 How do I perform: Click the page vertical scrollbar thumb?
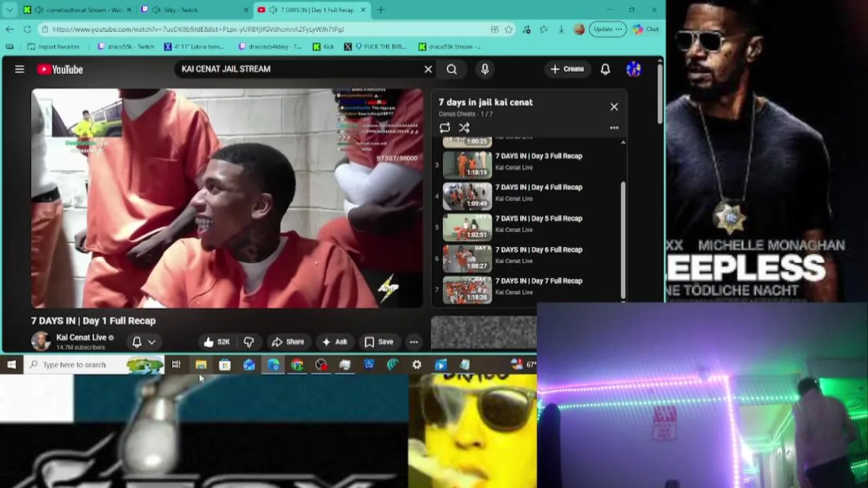coord(660,95)
